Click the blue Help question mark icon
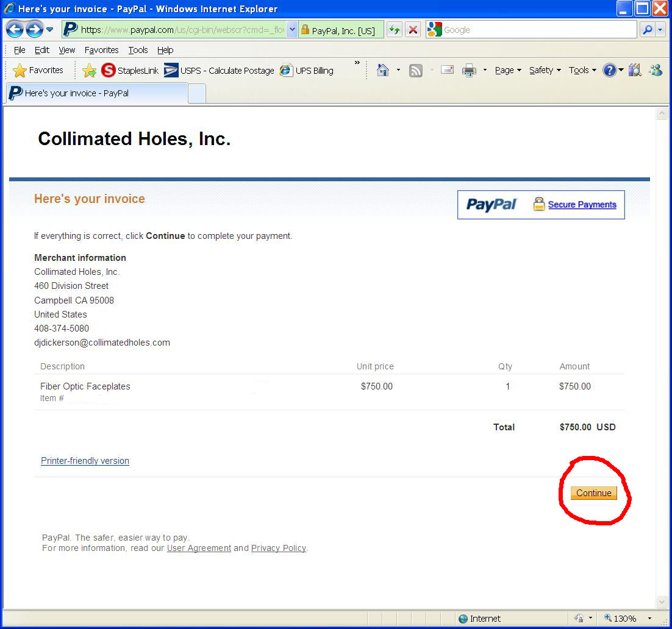Screen dimensions: 672x629 [x=609, y=70]
